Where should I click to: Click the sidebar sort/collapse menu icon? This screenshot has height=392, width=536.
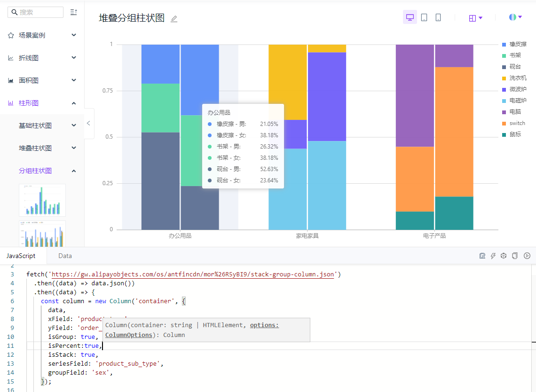pyautogui.click(x=73, y=12)
